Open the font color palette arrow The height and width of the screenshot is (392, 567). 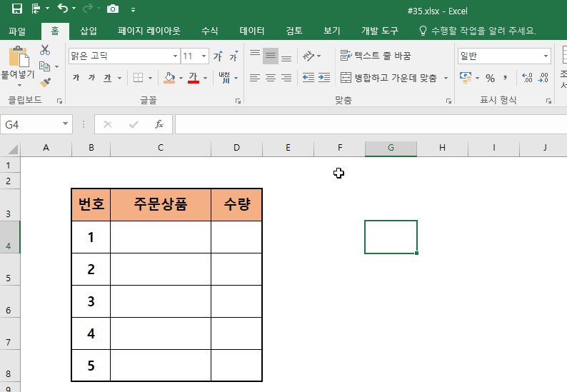[x=206, y=78]
